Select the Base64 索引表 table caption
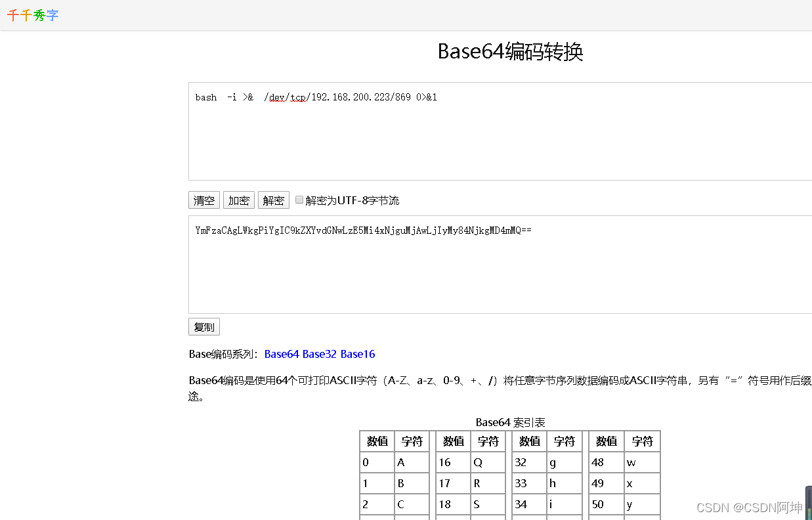 click(x=511, y=422)
